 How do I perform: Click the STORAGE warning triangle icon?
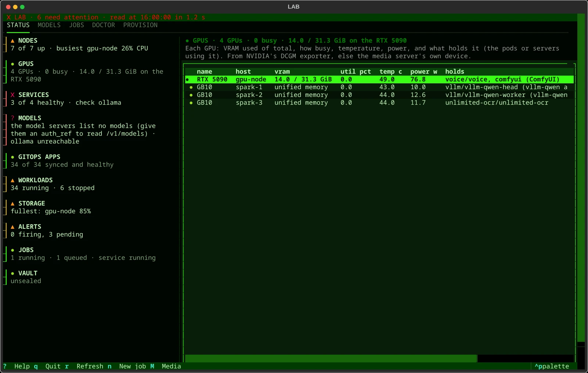point(12,203)
